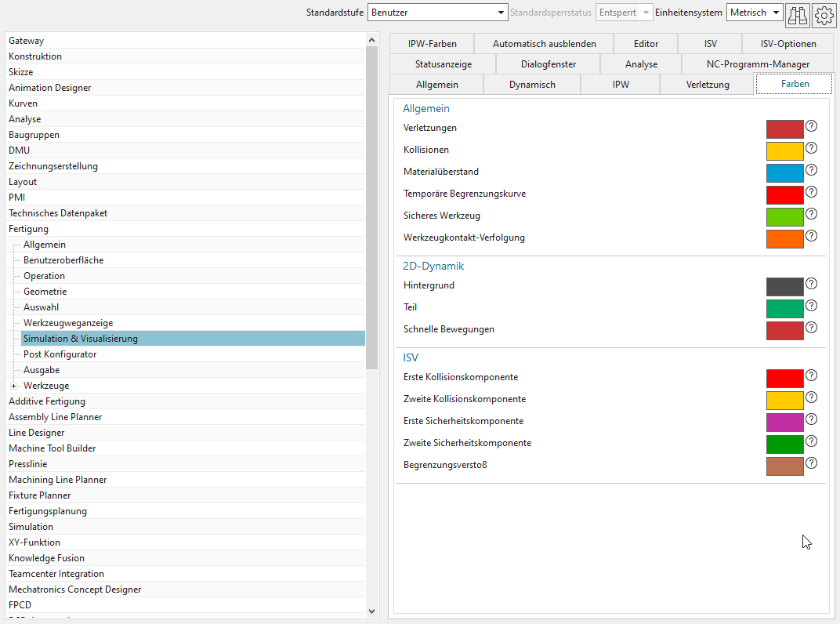This screenshot has height=624, width=840.
Task: Open the ISV tab
Action: tap(711, 44)
